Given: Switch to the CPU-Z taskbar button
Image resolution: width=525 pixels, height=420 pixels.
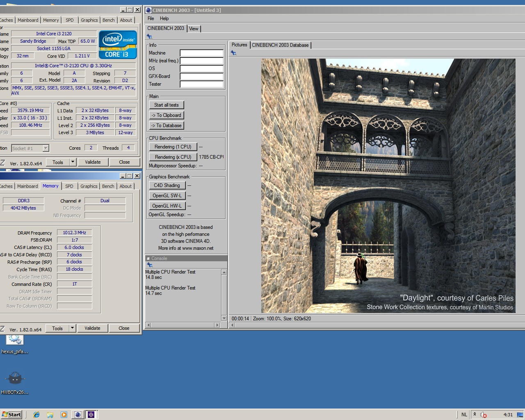Looking at the screenshot, I should 91,414.
